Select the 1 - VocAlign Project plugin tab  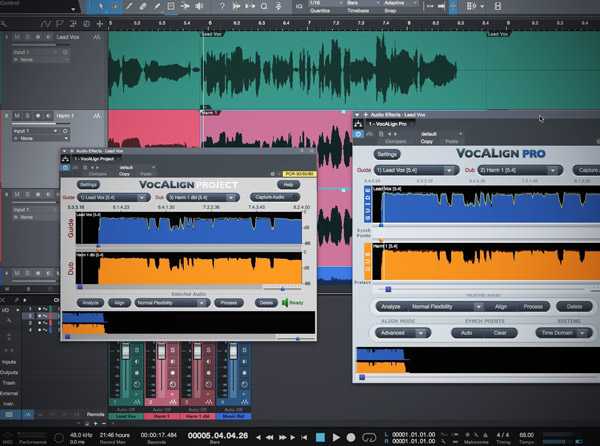pyautogui.click(x=94, y=159)
